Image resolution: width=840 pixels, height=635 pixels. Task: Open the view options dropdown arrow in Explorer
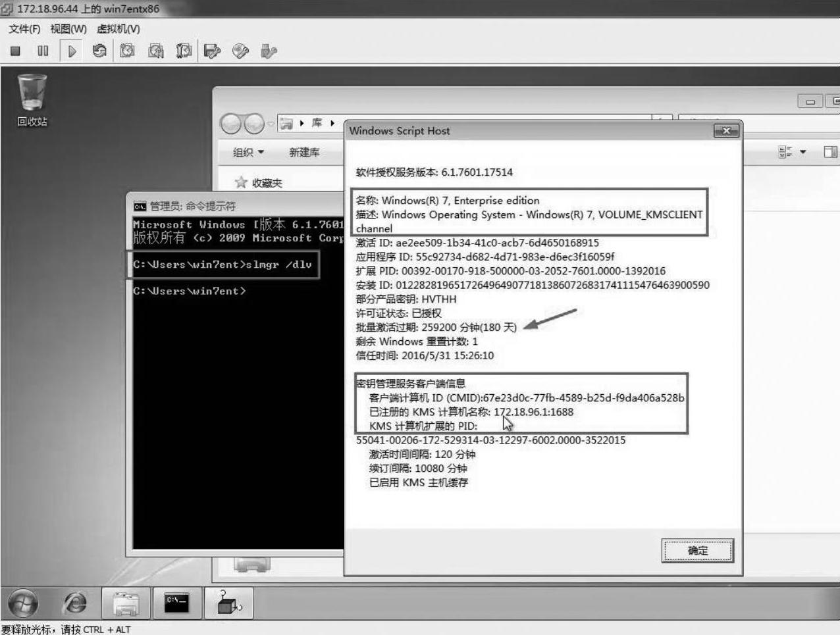coord(802,152)
